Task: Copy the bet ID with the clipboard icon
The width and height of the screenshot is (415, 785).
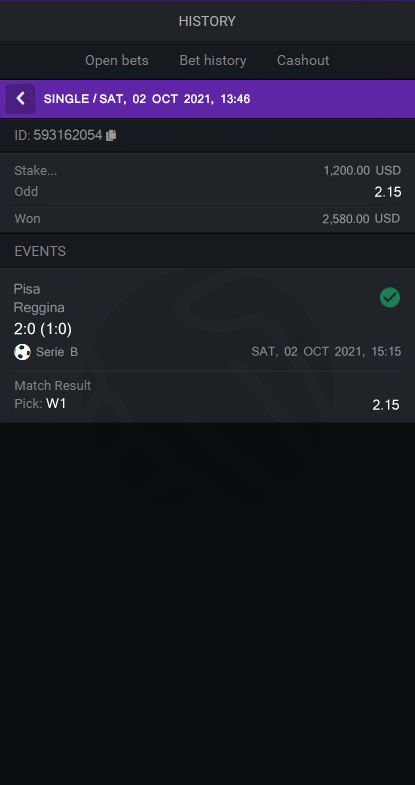Action: click(x=111, y=135)
